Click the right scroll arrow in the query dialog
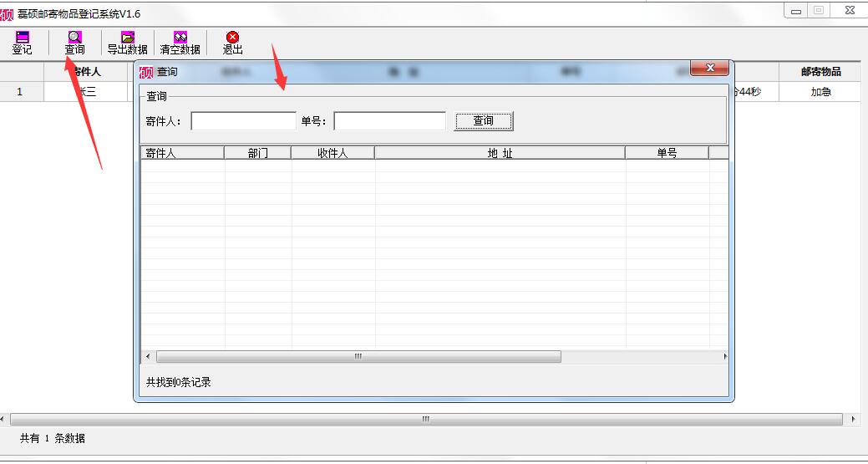This screenshot has width=868, height=464. [724, 357]
